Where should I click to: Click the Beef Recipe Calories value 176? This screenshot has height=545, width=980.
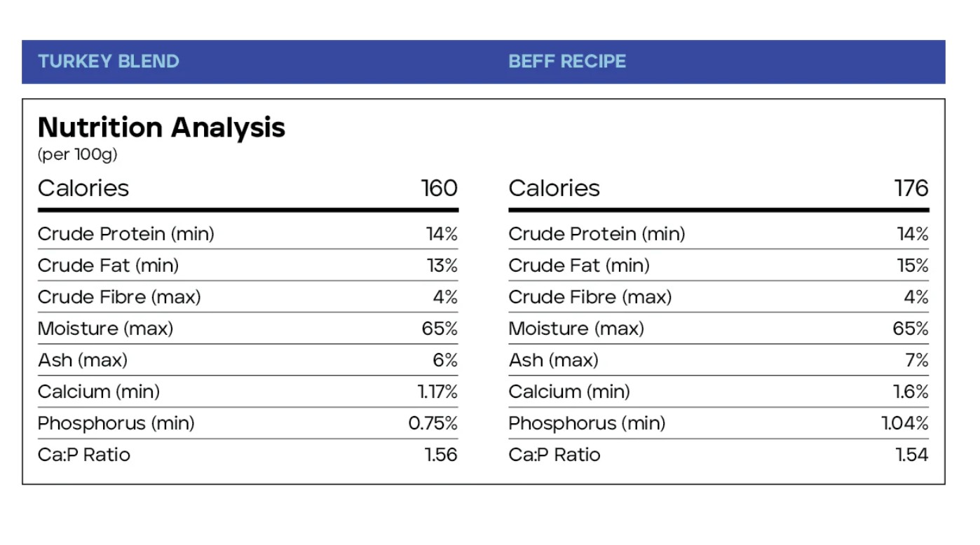pyautogui.click(x=911, y=188)
